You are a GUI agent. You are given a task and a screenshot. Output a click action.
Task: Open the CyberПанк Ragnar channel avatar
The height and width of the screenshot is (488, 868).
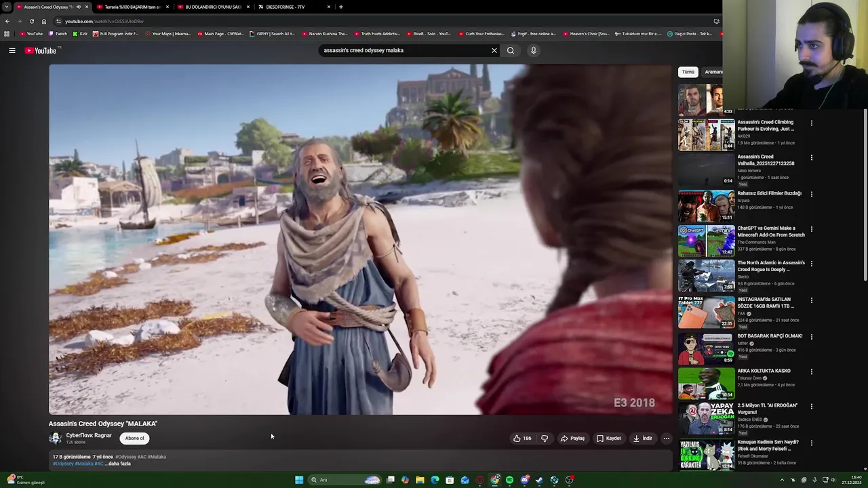pyautogui.click(x=55, y=439)
